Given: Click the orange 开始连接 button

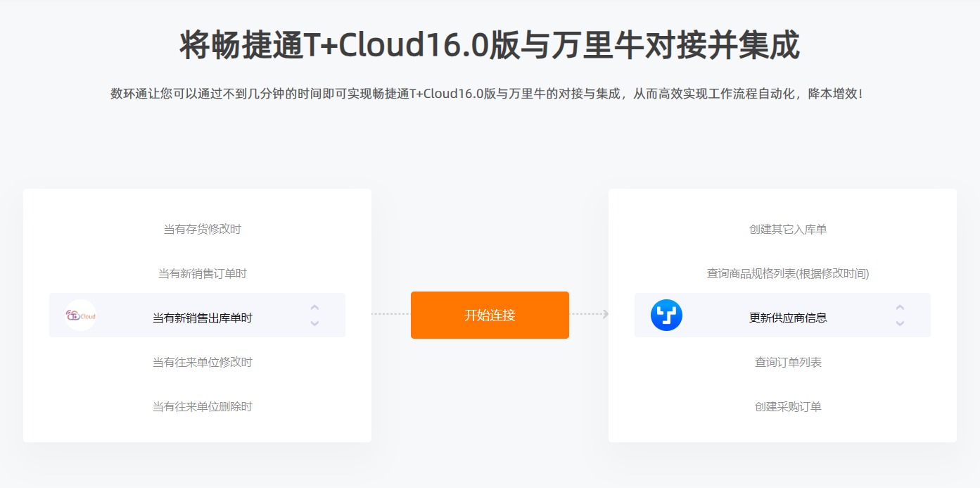Looking at the screenshot, I should point(490,315).
